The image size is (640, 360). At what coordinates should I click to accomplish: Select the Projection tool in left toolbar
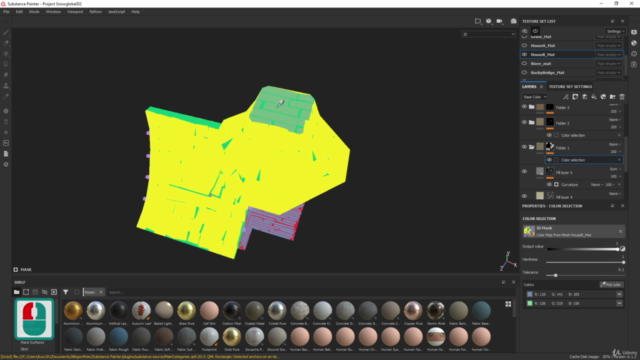coord(6,53)
